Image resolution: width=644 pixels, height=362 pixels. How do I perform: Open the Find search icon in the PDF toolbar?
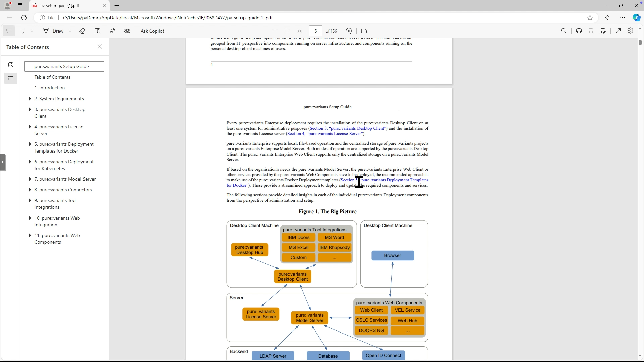pos(564,31)
